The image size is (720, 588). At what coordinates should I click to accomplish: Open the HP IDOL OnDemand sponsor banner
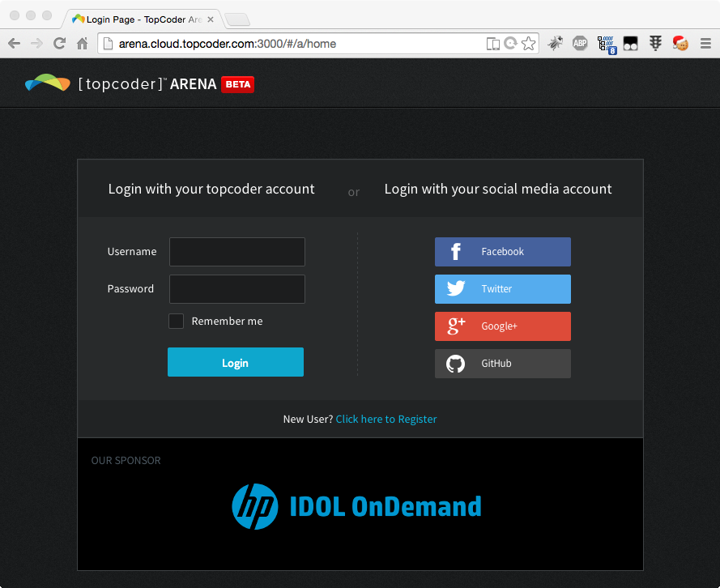coord(357,507)
